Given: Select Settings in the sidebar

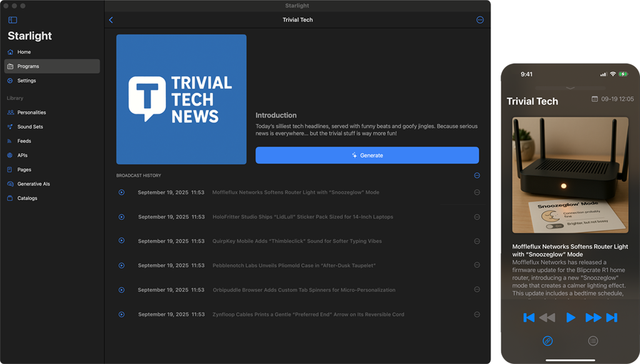Looking at the screenshot, I should click(x=26, y=81).
